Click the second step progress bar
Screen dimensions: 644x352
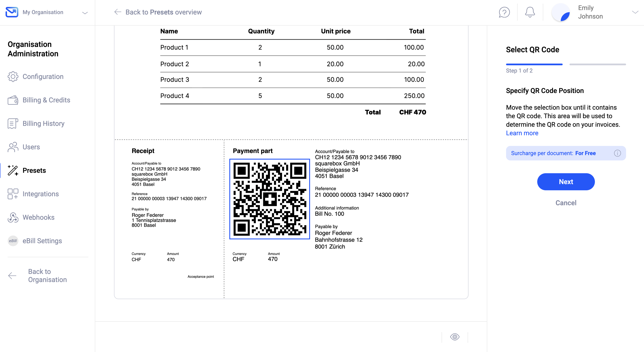click(597, 64)
